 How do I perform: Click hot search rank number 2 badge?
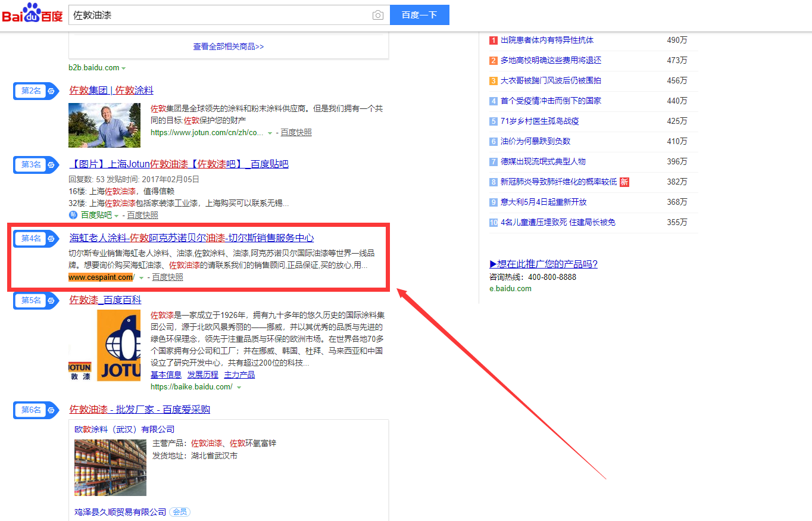click(x=494, y=61)
